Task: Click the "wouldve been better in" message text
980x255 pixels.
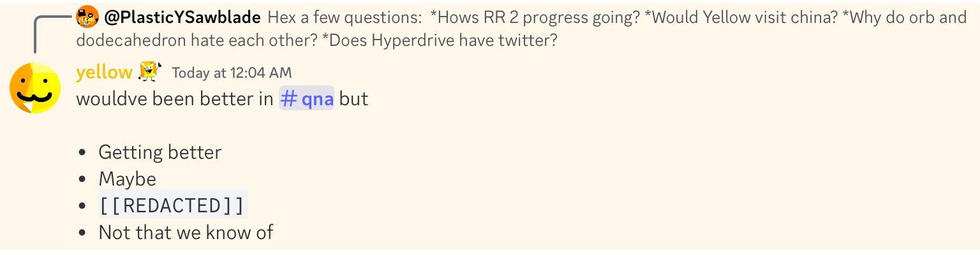Action: click(x=175, y=99)
